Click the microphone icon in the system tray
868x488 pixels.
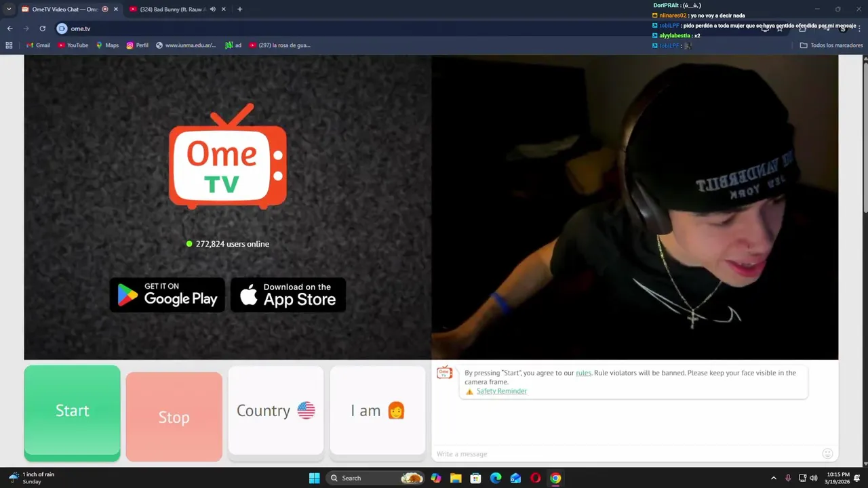788,478
